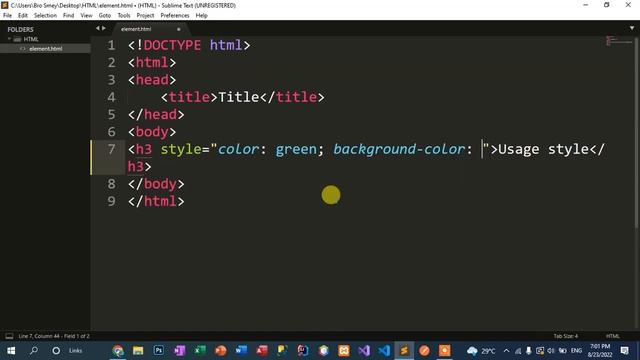This screenshot has width=640, height=360.
Task: Open the Windows Start menu
Action: tap(11, 351)
